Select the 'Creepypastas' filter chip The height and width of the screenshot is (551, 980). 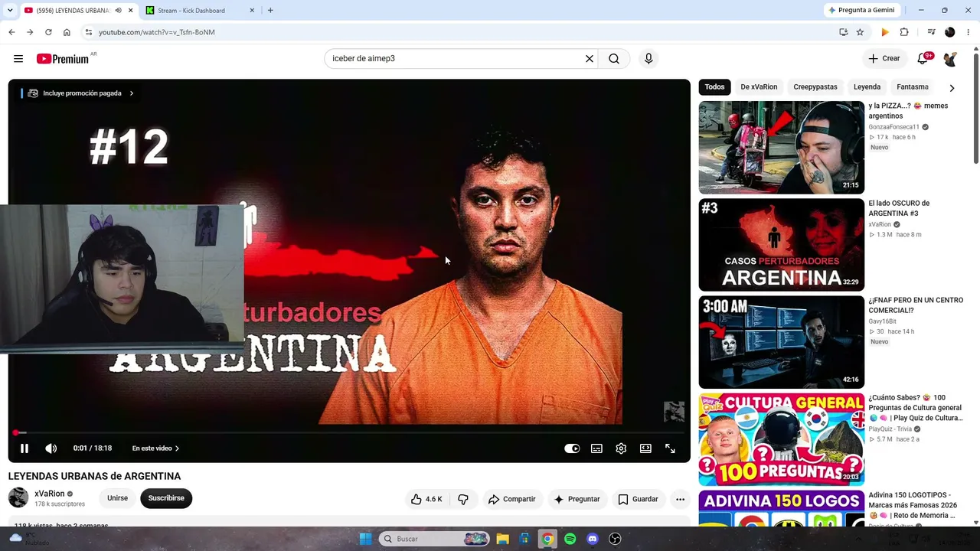tap(815, 87)
